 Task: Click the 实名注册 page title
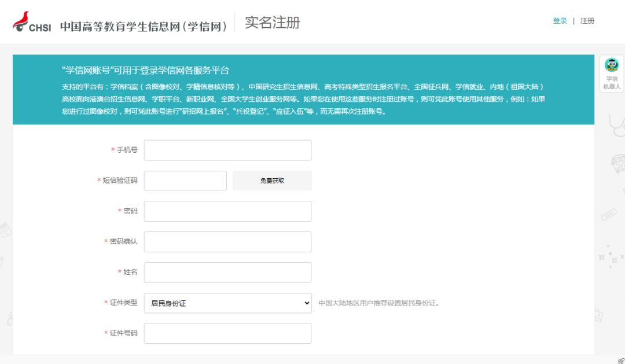pyautogui.click(x=273, y=23)
